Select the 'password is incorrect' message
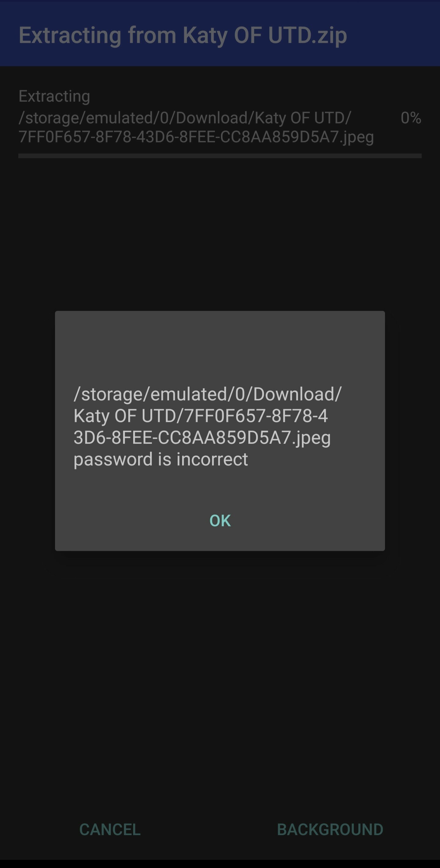440x868 pixels. (x=161, y=459)
